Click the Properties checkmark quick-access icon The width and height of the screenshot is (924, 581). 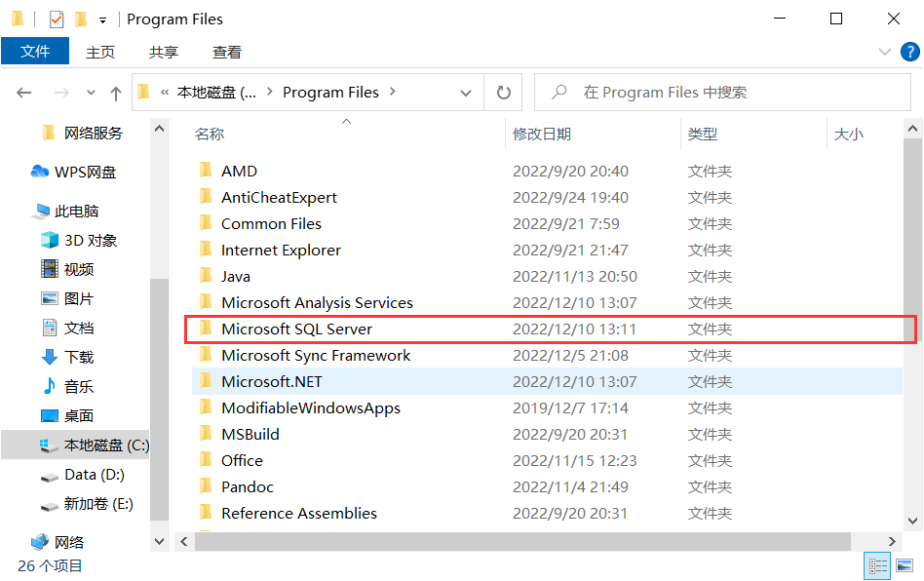tap(57, 19)
